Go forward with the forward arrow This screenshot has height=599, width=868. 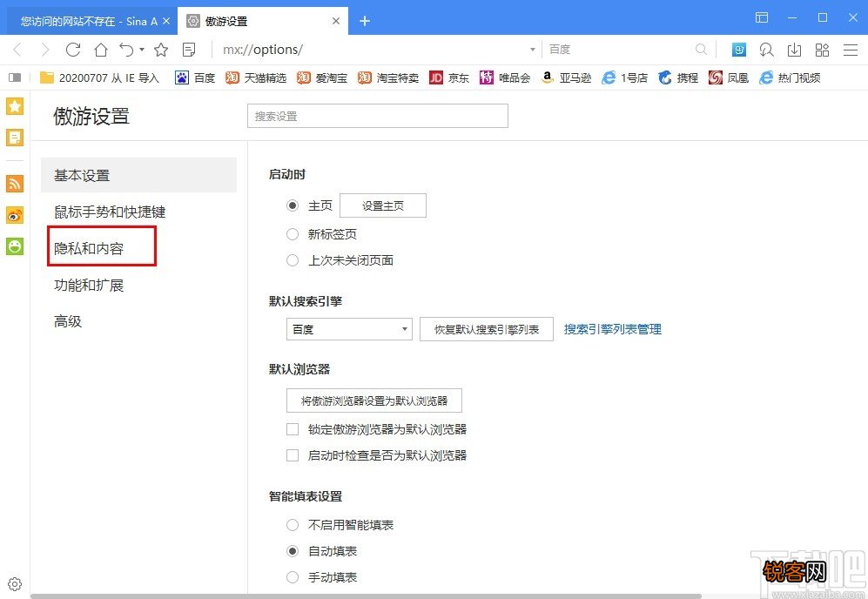coord(45,50)
